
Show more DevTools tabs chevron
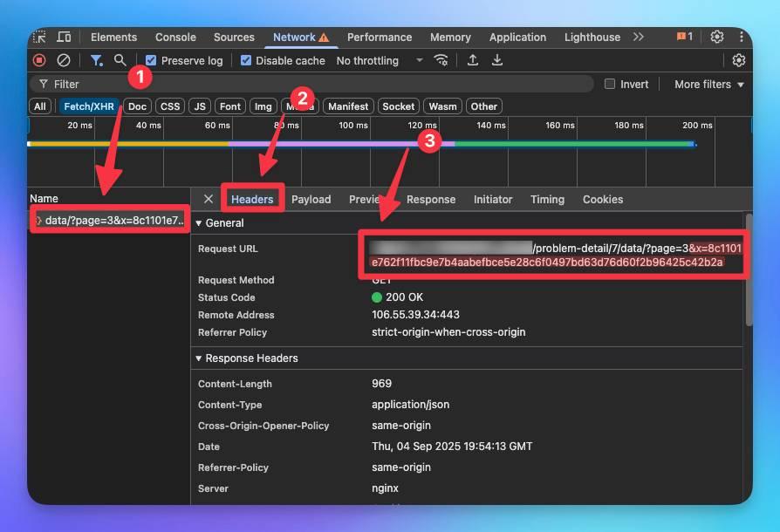coord(639,38)
